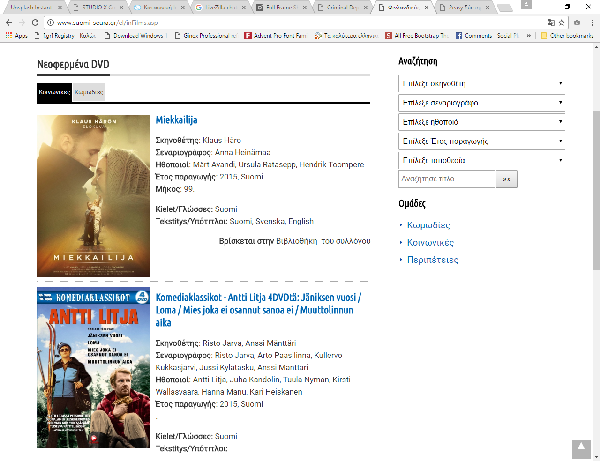Open the Komediaklassikot Antti Litja title link

(258, 310)
